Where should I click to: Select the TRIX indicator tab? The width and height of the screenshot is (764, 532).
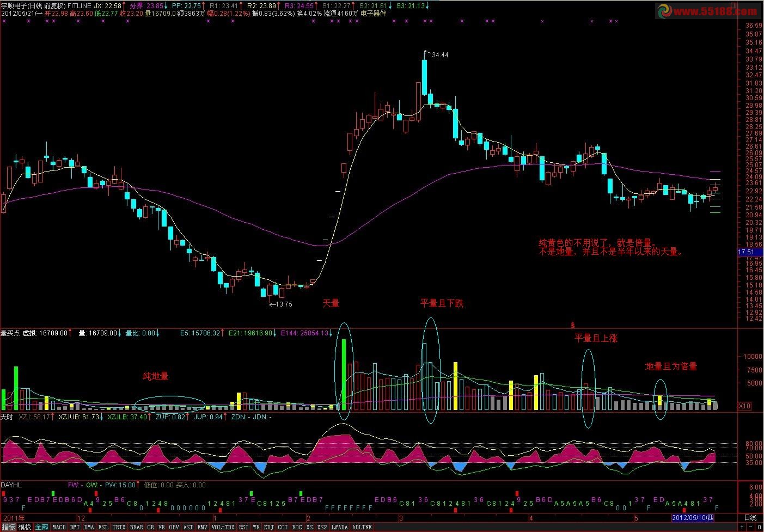coord(119,527)
